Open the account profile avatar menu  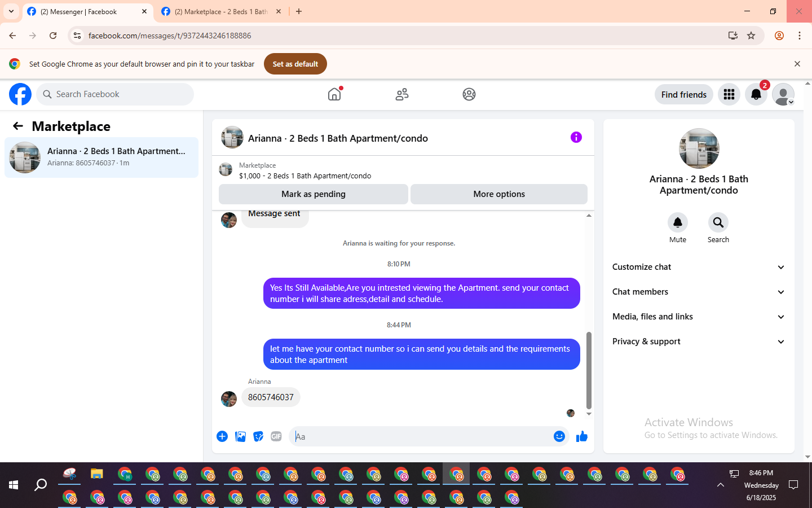[x=783, y=94]
